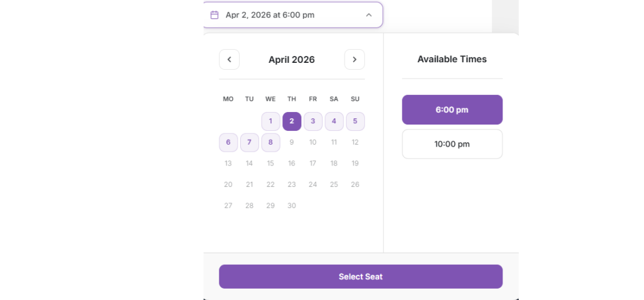The width and height of the screenshot is (644, 300).
Task: Click the disabled April 9 date
Action: [x=292, y=143]
